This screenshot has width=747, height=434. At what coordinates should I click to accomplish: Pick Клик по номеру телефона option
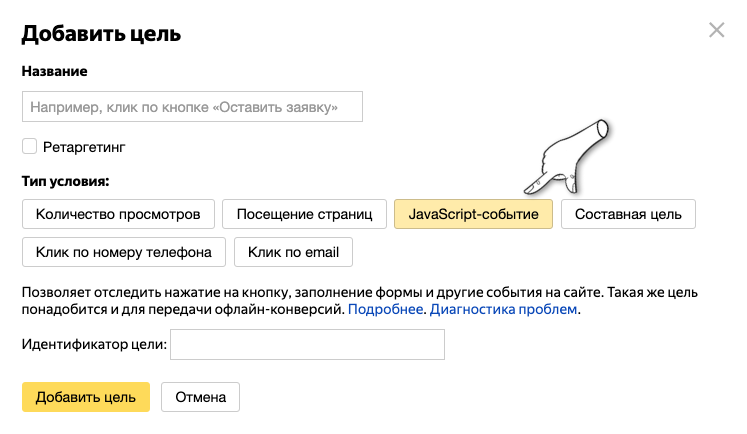coord(124,252)
